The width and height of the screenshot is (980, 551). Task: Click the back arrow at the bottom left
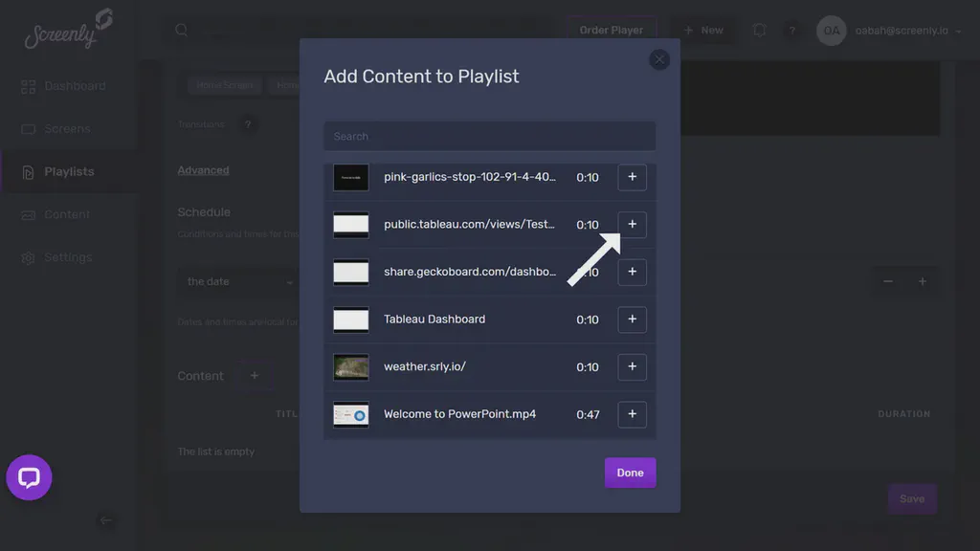[x=106, y=521]
